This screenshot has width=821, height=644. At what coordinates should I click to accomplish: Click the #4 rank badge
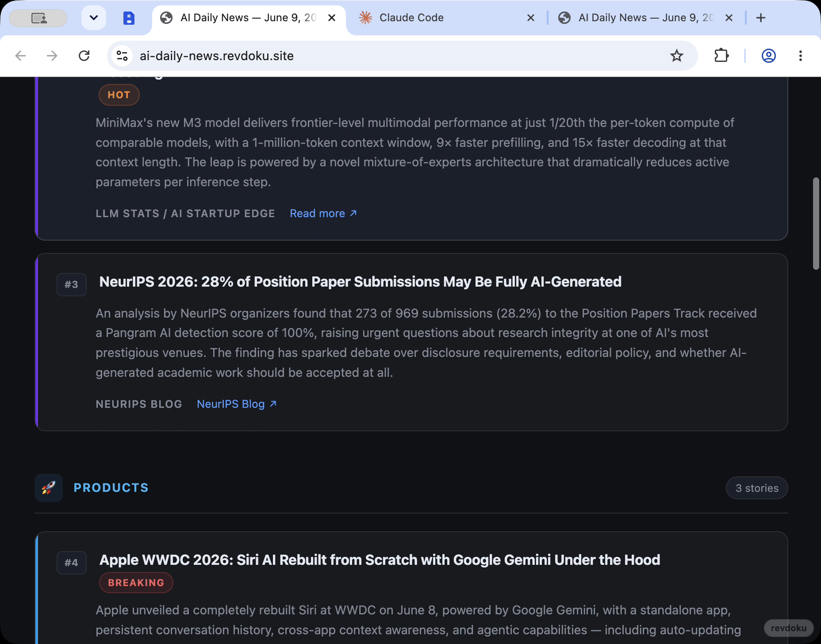(x=71, y=563)
